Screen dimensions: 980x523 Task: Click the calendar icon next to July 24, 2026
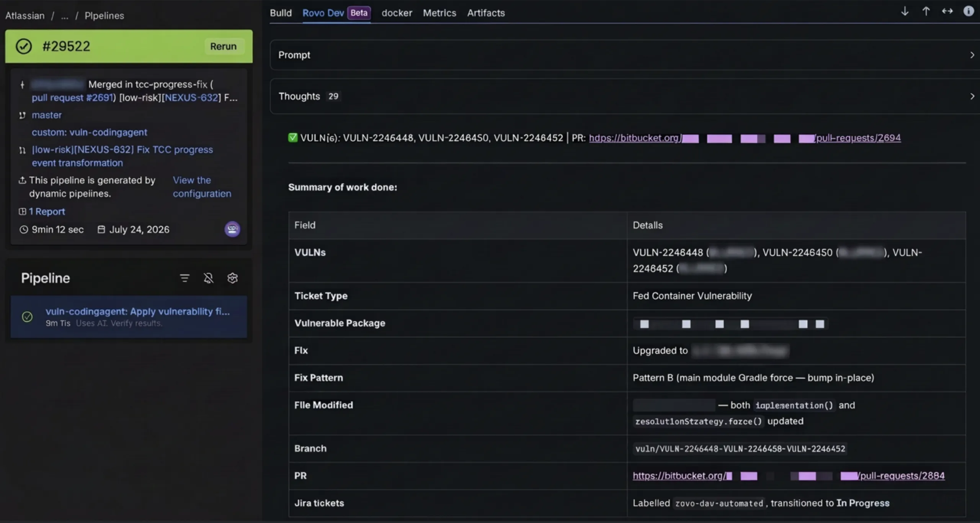[101, 230]
